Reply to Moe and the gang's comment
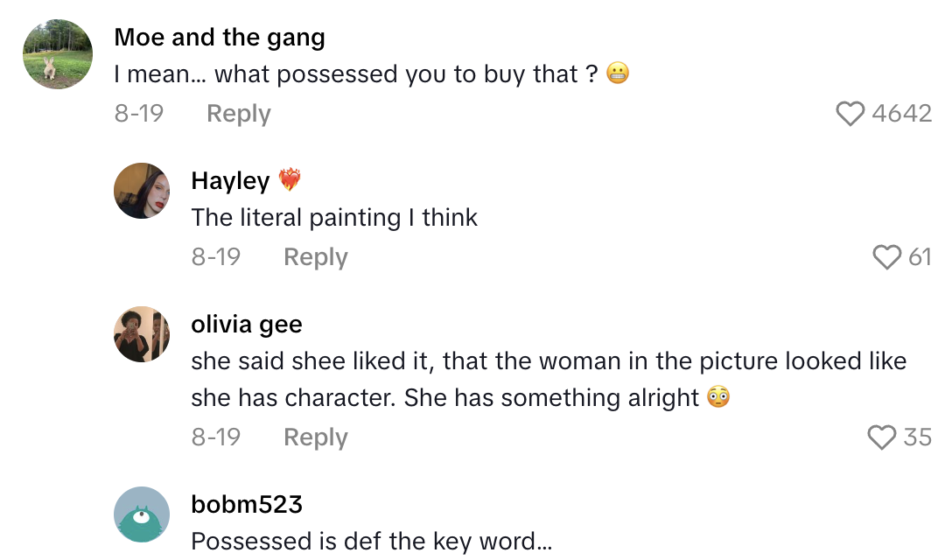This screenshot has height=560, width=952. (x=237, y=113)
